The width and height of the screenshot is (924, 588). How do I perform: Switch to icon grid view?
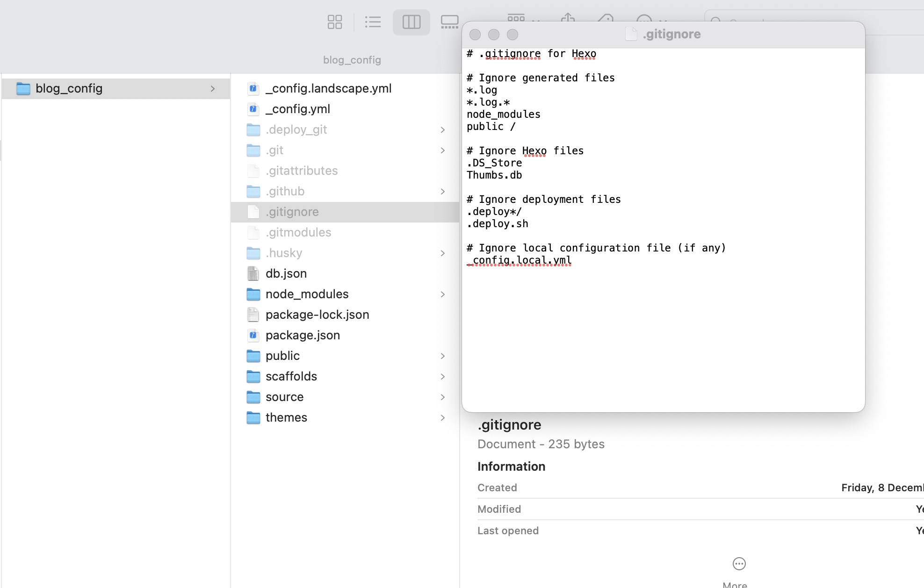tap(335, 22)
